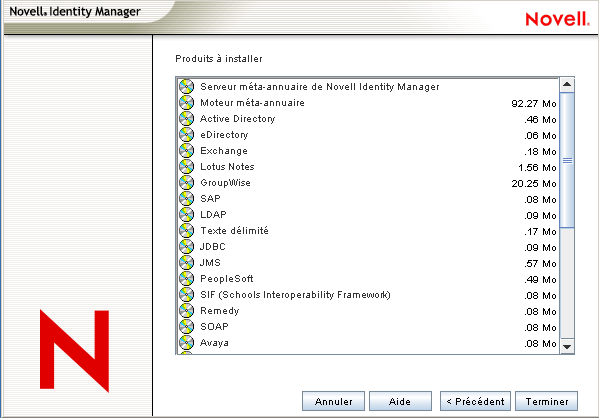Image resolution: width=599 pixels, height=418 pixels.
Task: Click the disc icon beside GroupWise
Action: 186,183
